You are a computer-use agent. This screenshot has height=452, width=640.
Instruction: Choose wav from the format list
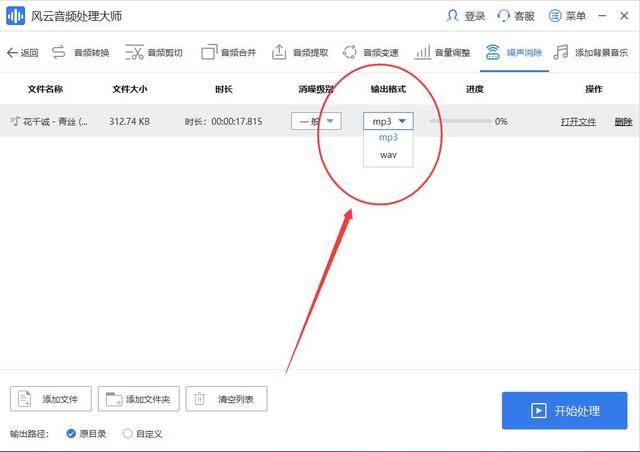(x=388, y=155)
